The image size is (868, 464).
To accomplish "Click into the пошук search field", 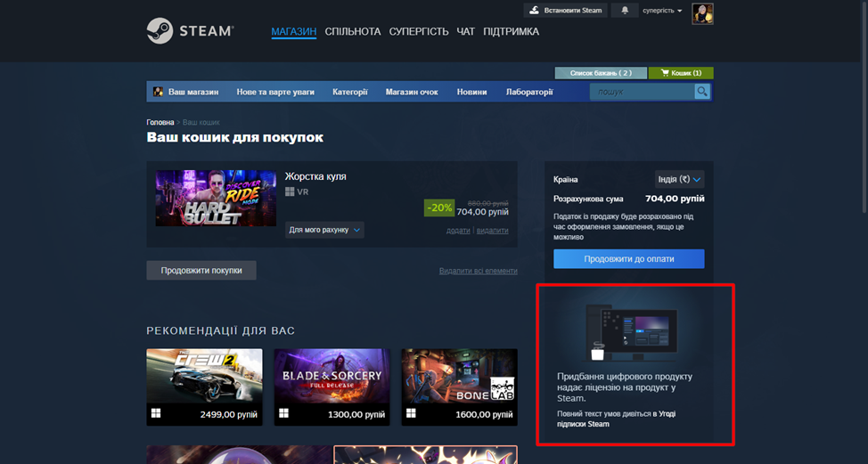I will tap(643, 92).
